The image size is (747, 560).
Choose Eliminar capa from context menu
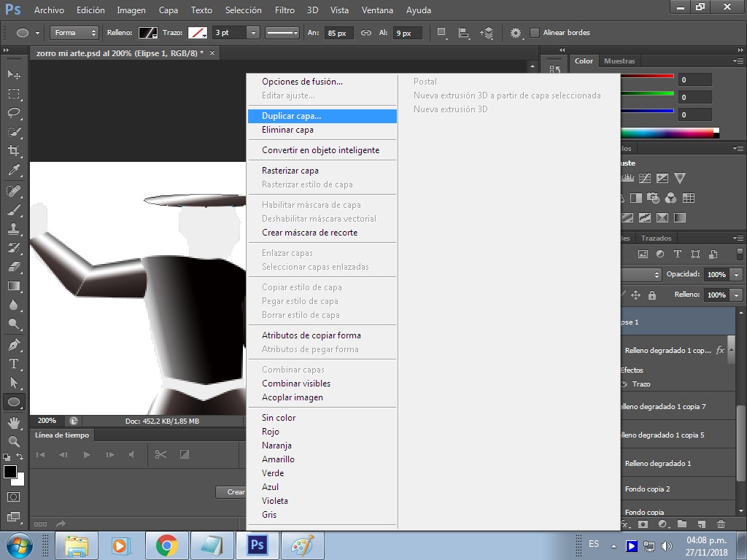click(x=322, y=130)
